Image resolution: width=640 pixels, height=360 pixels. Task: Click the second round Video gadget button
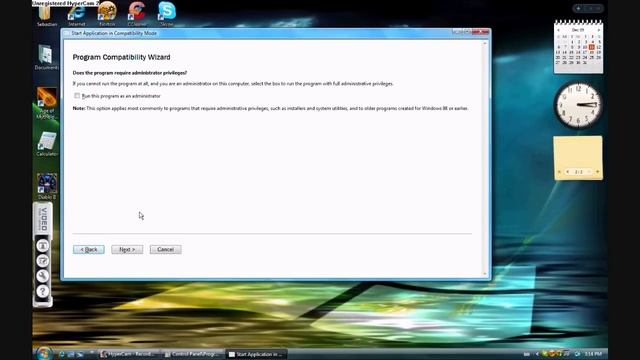pyautogui.click(x=42, y=261)
